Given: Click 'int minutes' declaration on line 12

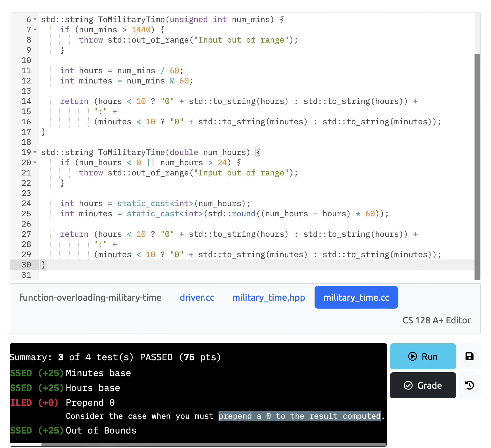Looking at the screenshot, I should [86, 81].
